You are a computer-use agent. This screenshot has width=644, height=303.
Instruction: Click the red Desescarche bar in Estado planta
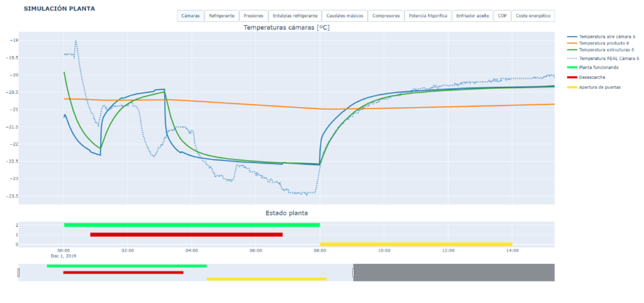pos(186,234)
